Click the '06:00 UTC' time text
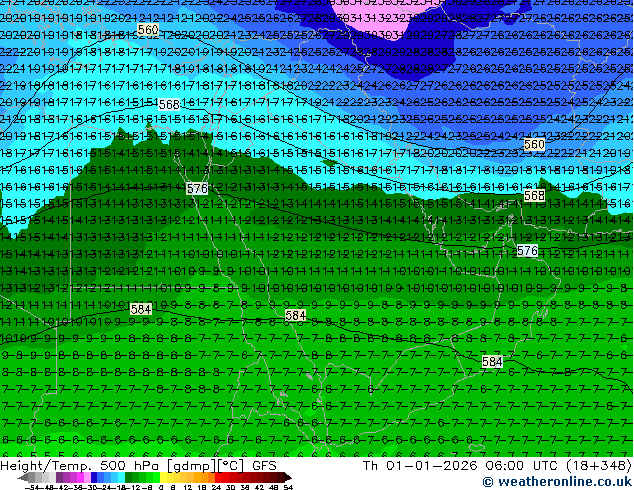 (522, 466)
